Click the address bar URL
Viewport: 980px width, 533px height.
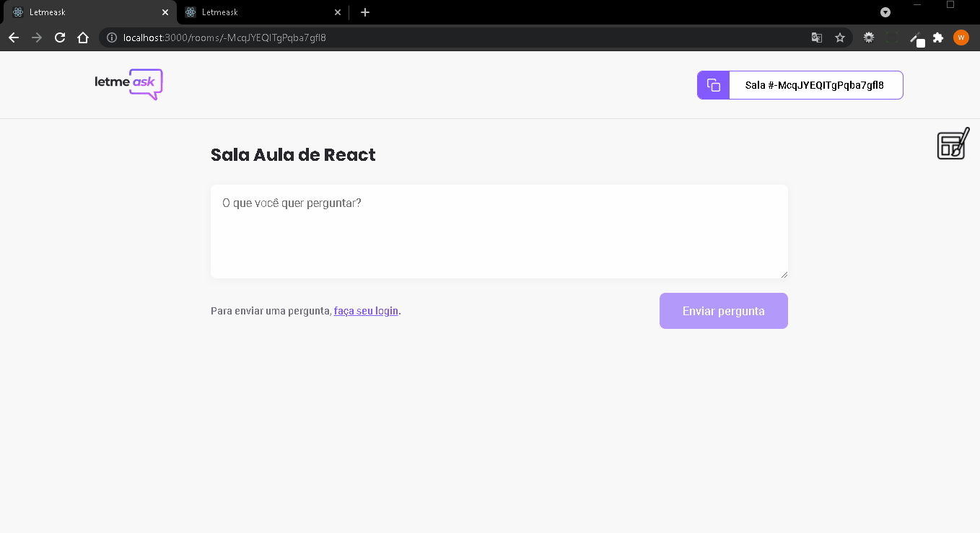click(x=224, y=38)
